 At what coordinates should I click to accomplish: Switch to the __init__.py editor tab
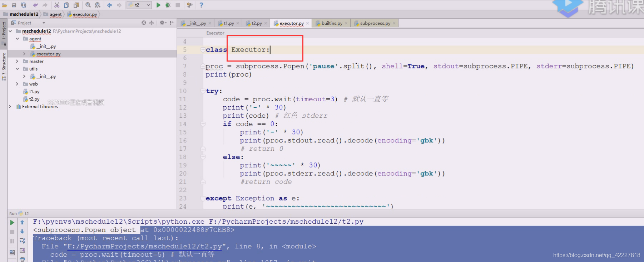point(196,23)
